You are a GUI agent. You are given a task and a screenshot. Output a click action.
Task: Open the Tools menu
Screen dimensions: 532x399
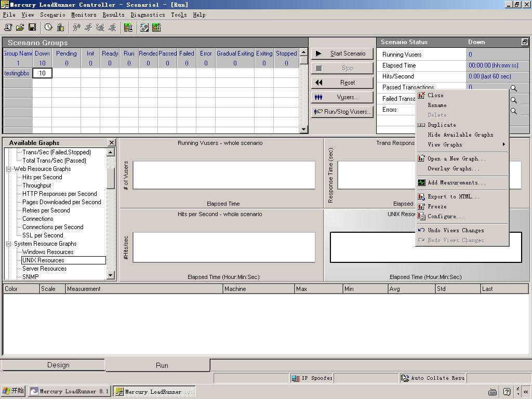179,15
